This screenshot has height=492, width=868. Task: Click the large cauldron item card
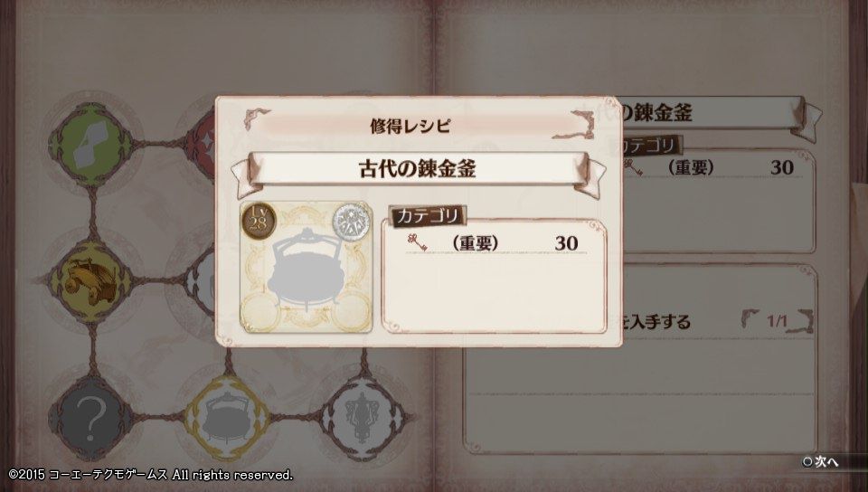coord(307,268)
